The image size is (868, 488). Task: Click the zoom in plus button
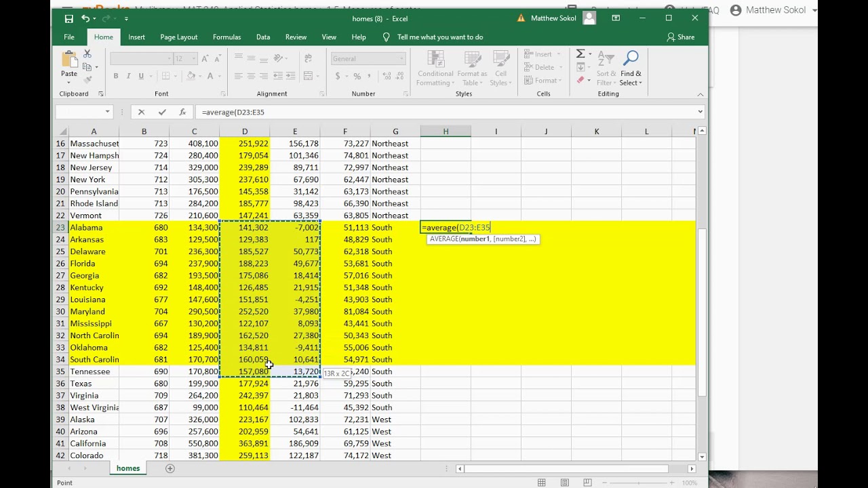tap(671, 483)
